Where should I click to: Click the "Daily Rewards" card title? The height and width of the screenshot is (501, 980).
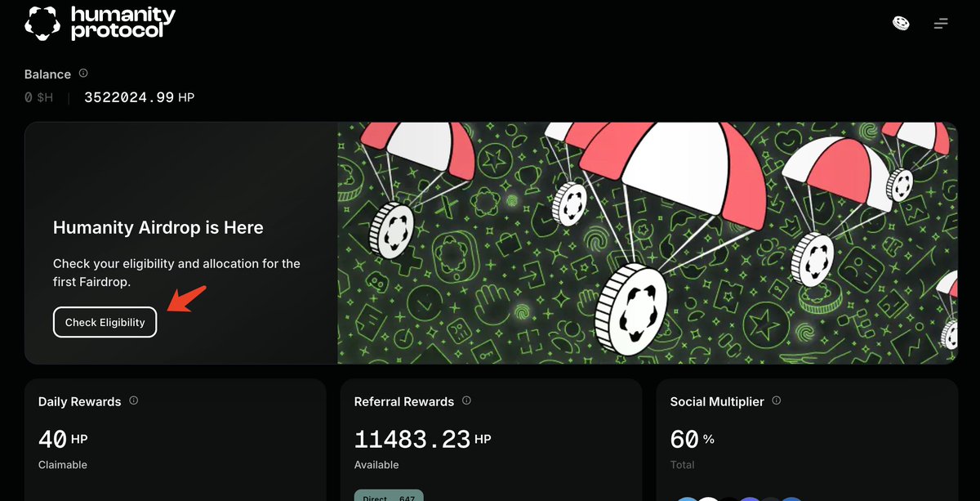(79, 402)
